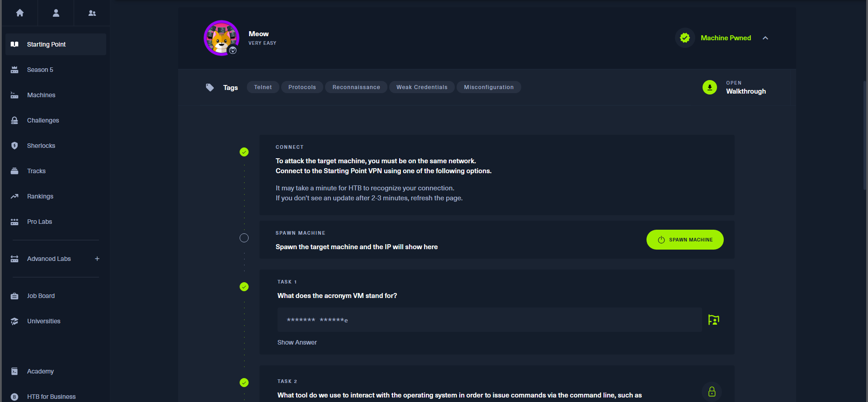Expand Advanced Labs with plus icon
Image resolution: width=868 pixels, height=402 pixels.
97,259
